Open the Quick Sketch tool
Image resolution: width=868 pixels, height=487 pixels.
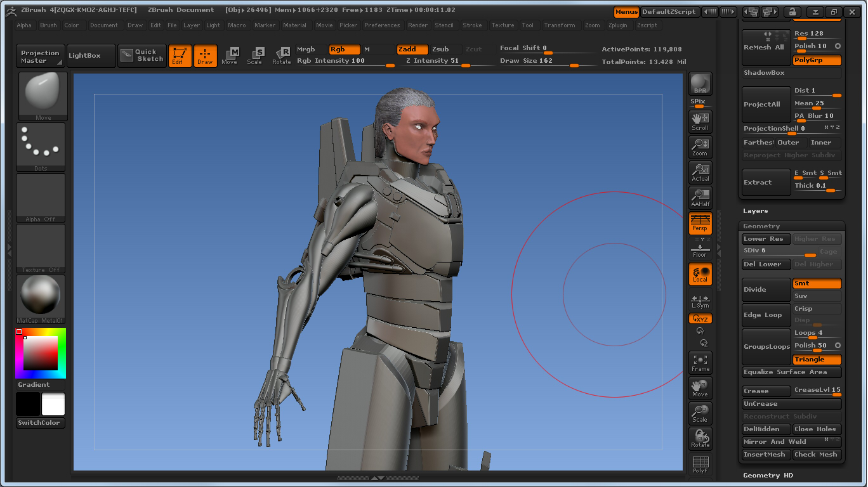pos(142,56)
